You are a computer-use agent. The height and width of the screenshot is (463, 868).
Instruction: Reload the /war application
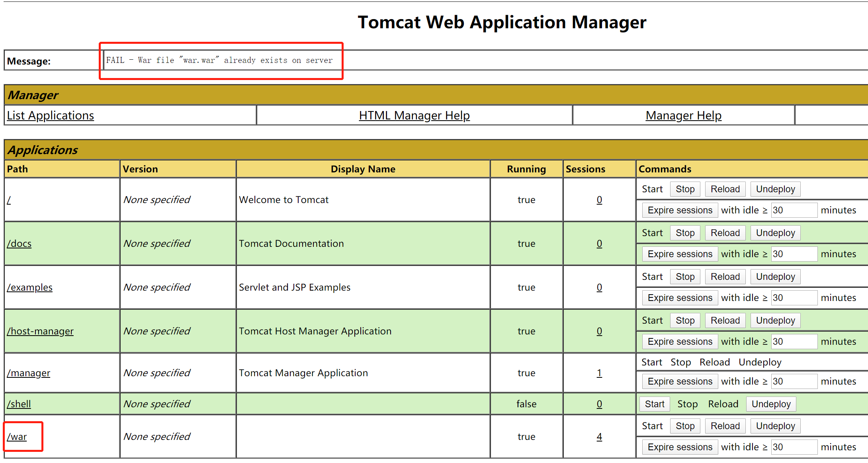pyautogui.click(x=725, y=426)
